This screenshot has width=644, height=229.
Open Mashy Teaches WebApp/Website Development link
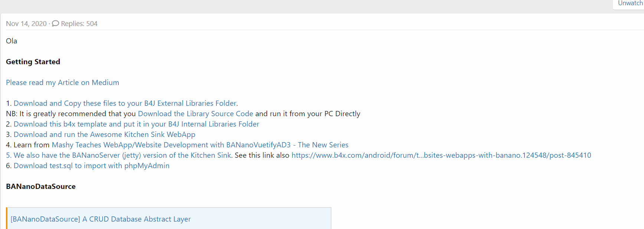pos(200,145)
